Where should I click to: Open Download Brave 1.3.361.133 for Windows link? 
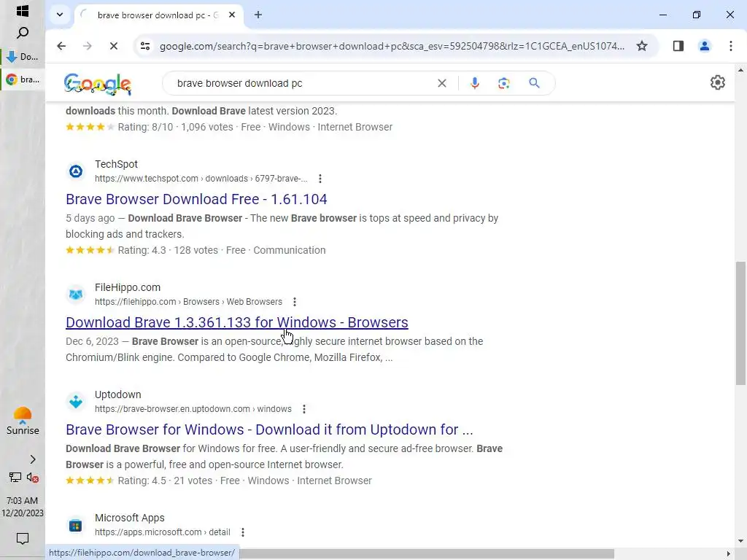(237, 322)
